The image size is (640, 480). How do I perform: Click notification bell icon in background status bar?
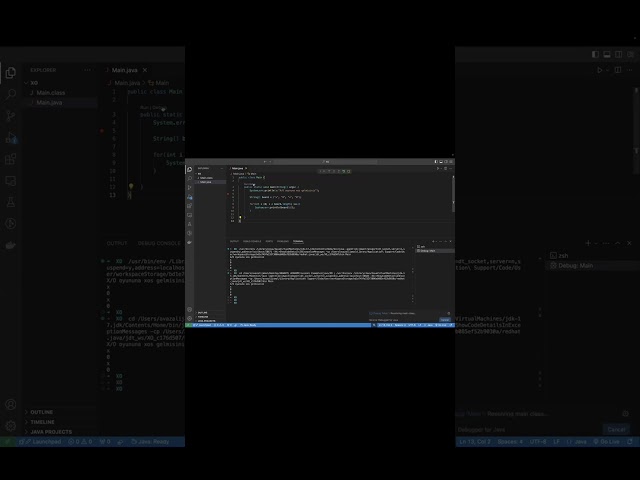630,442
